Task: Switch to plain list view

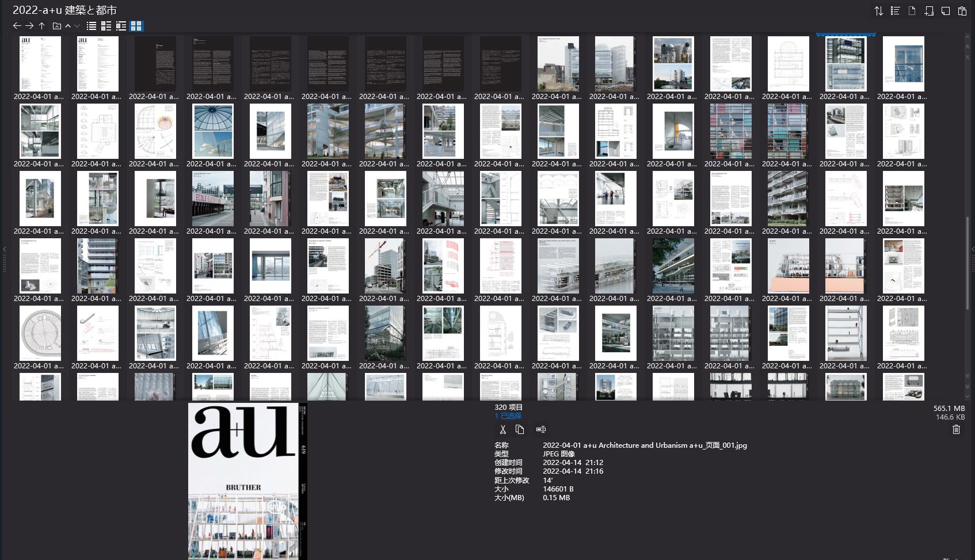Action: pyautogui.click(x=91, y=26)
